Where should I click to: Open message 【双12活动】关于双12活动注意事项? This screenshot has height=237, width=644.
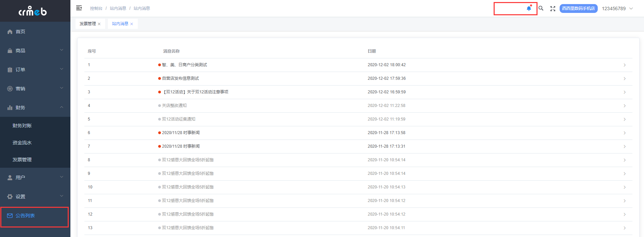click(195, 92)
